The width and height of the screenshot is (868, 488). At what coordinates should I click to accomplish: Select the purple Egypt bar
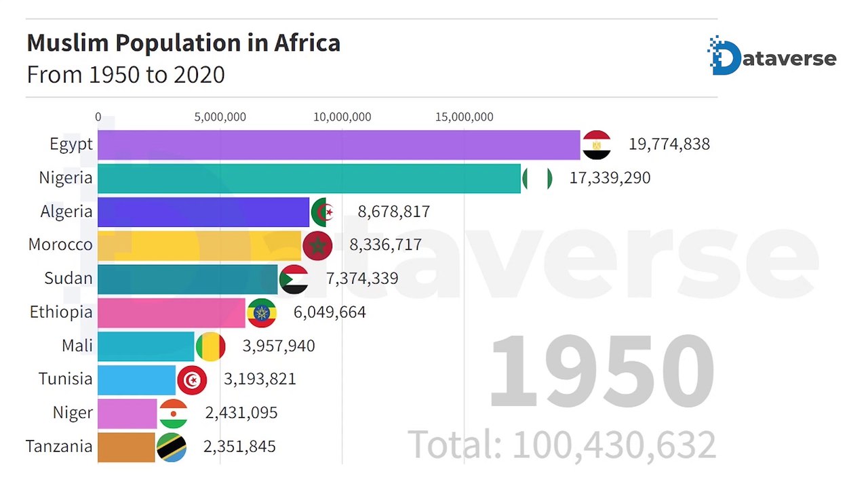coord(339,145)
